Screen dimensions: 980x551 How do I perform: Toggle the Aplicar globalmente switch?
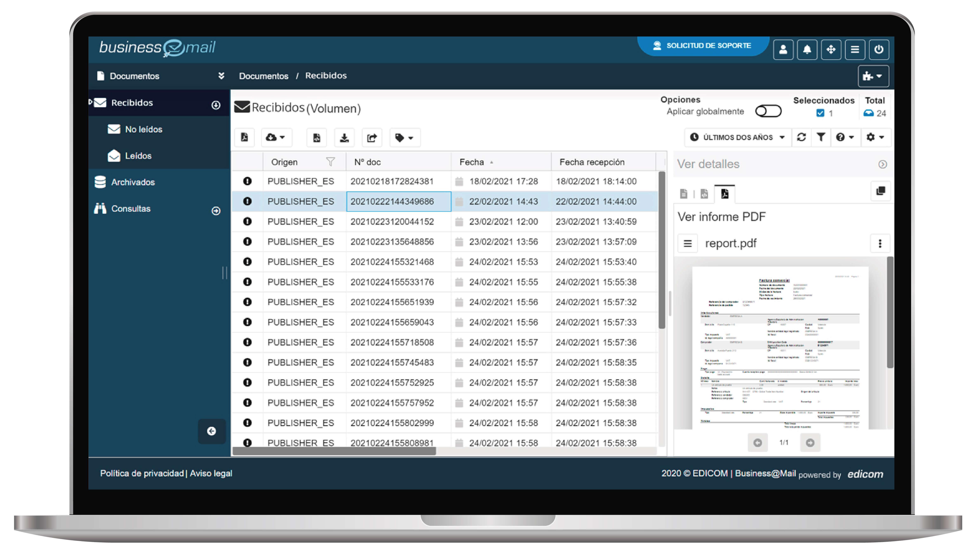tap(768, 111)
